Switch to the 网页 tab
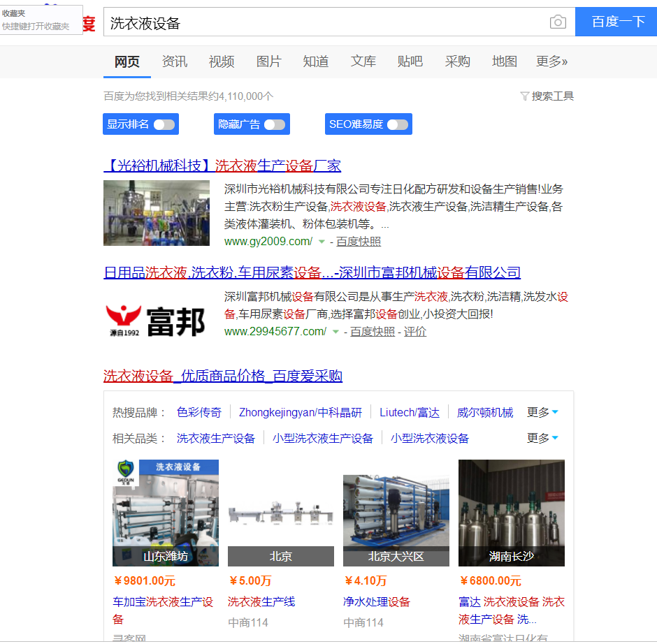The height and width of the screenshot is (644, 657). 127,61
